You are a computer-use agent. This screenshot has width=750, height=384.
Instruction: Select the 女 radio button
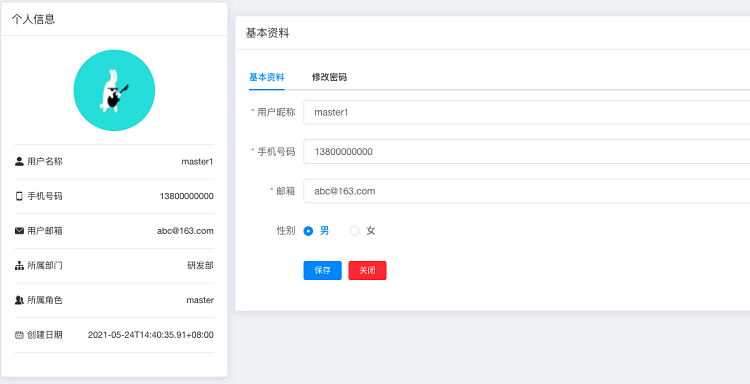pyautogui.click(x=354, y=231)
